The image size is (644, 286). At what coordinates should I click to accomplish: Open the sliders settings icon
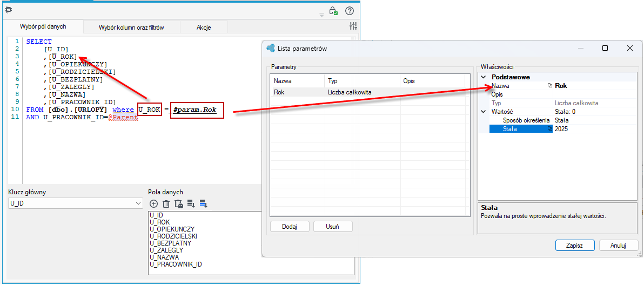point(353,26)
